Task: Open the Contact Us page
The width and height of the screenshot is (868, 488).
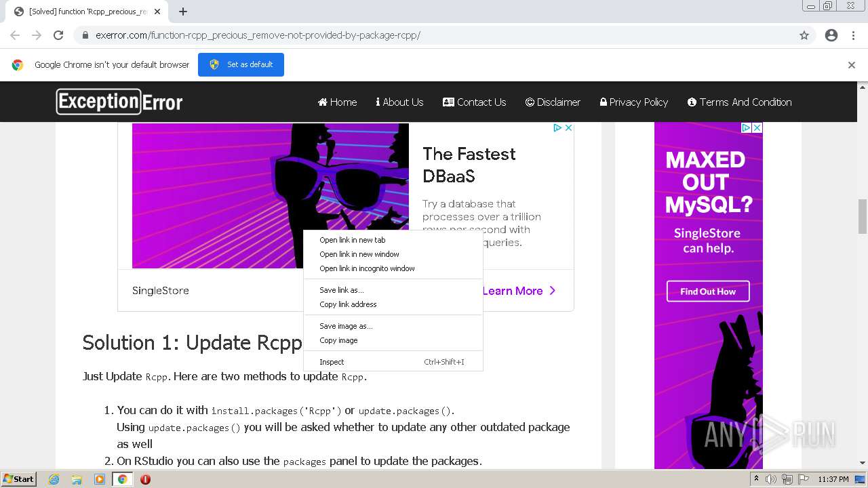Action: click(x=474, y=102)
